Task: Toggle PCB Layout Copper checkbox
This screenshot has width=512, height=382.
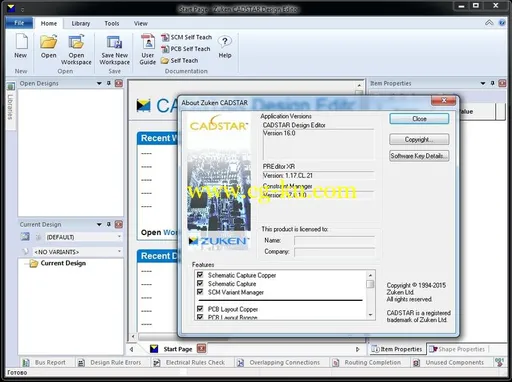Action: (x=200, y=309)
